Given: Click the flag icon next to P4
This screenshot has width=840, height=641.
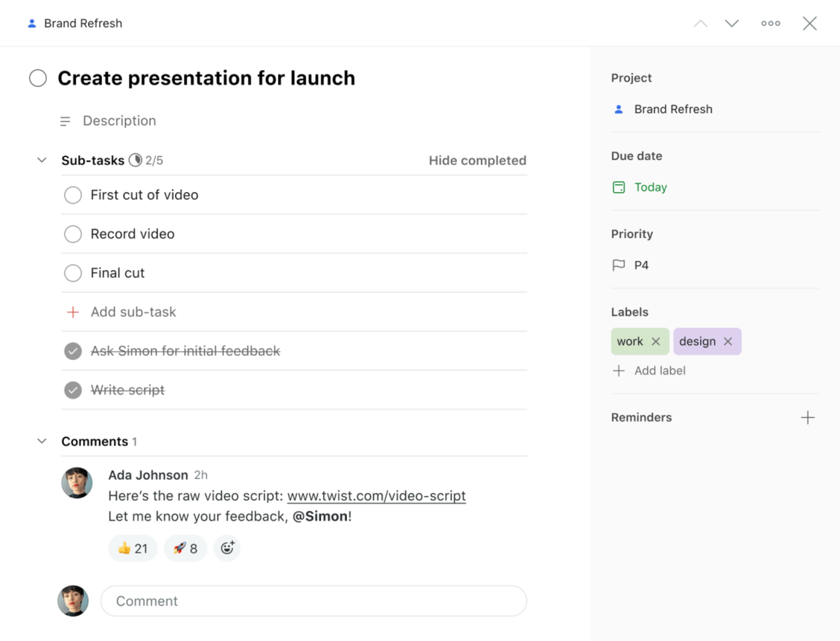Looking at the screenshot, I should tap(618, 264).
